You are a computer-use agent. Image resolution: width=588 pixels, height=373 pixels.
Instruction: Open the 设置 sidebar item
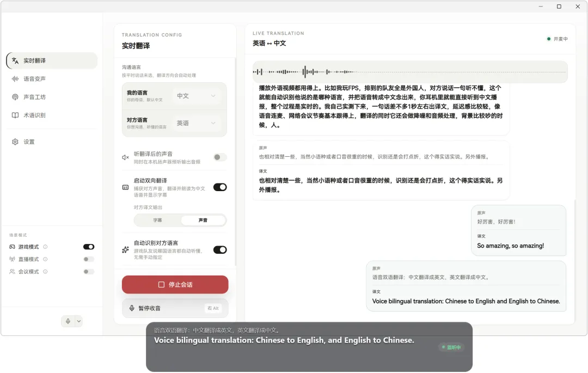[x=52, y=142]
